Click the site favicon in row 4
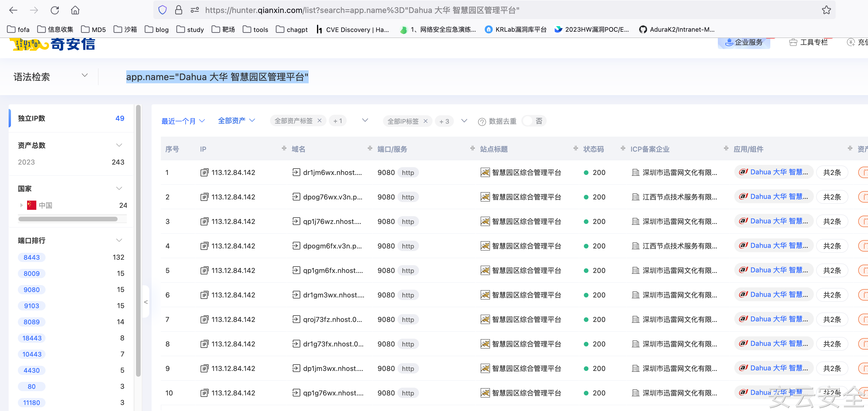 485,246
